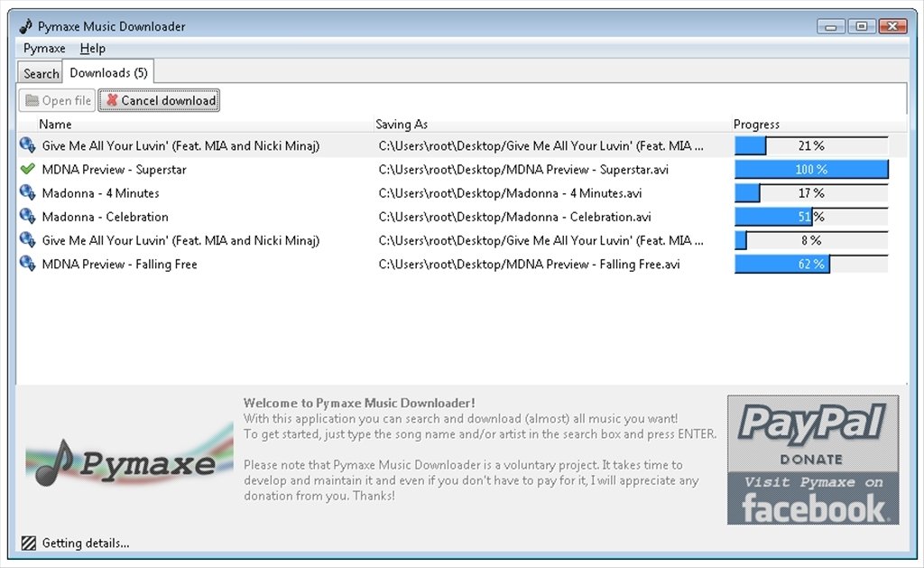Click the Open file button
The width and height of the screenshot is (924, 568).
click(58, 101)
